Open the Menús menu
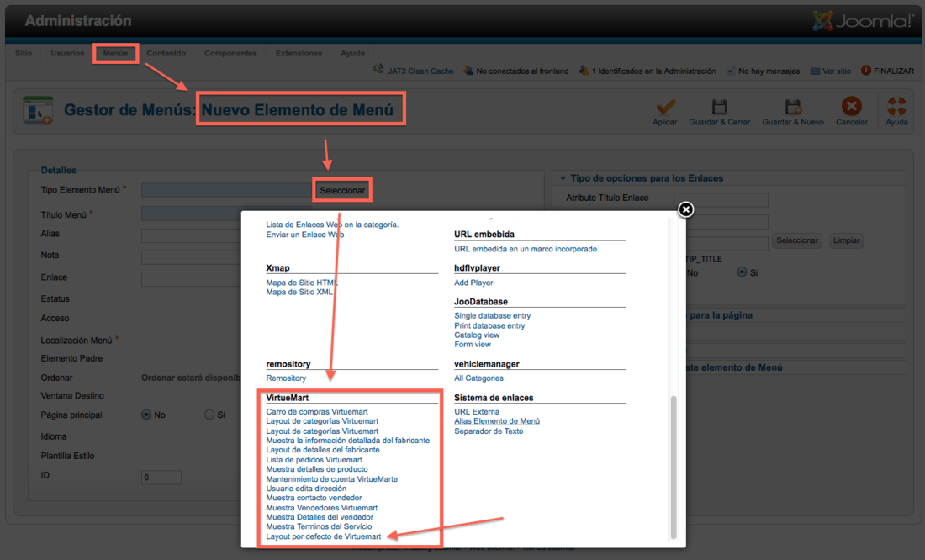Image resolution: width=925 pixels, height=560 pixels. click(x=116, y=53)
